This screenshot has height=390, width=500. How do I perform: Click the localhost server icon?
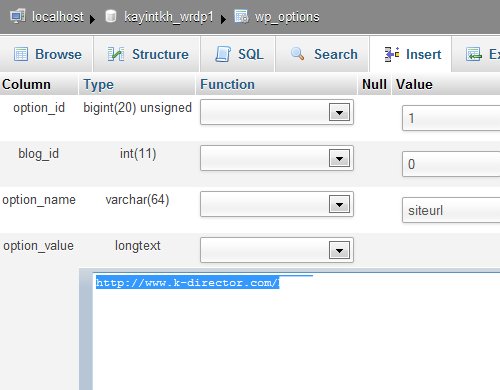click(18, 16)
